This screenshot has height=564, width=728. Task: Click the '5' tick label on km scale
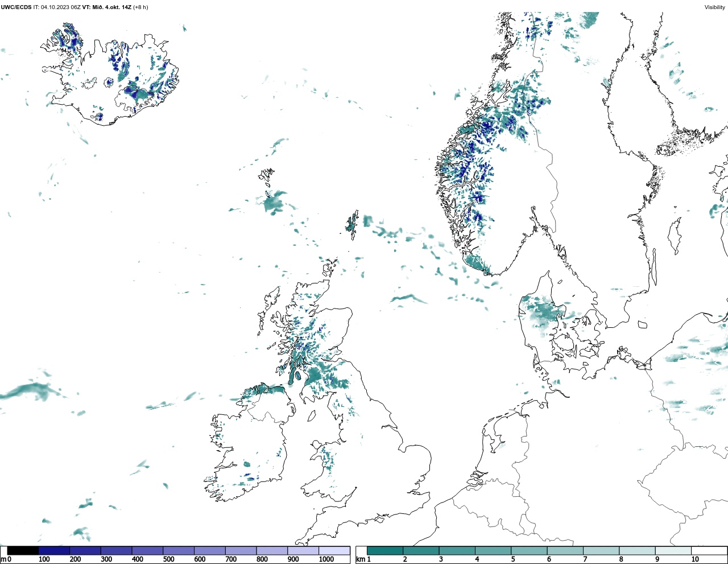pos(513,559)
